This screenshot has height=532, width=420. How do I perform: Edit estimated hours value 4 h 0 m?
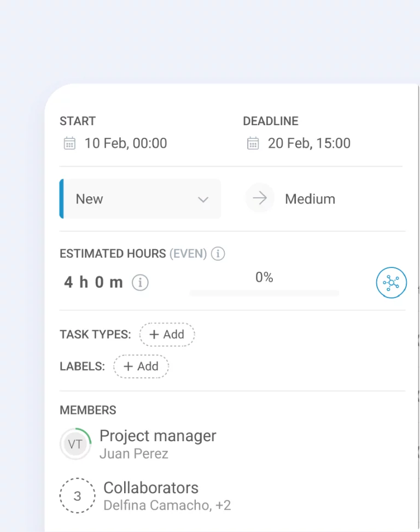coord(94,282)
